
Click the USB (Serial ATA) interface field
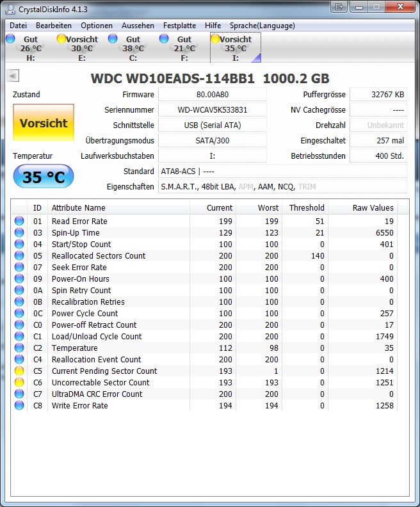pyautogui.click(x=213, y=125)
